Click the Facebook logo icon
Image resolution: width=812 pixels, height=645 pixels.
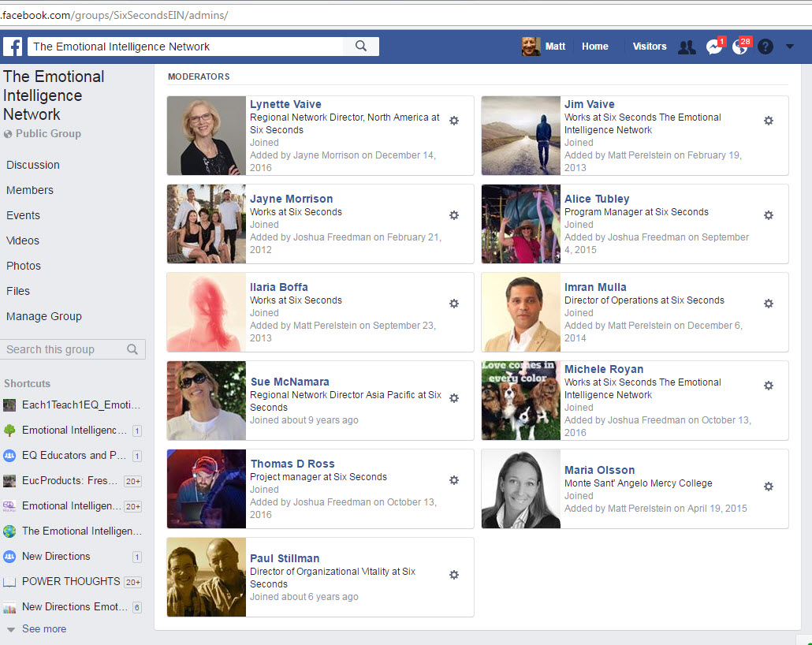point(13,47)
